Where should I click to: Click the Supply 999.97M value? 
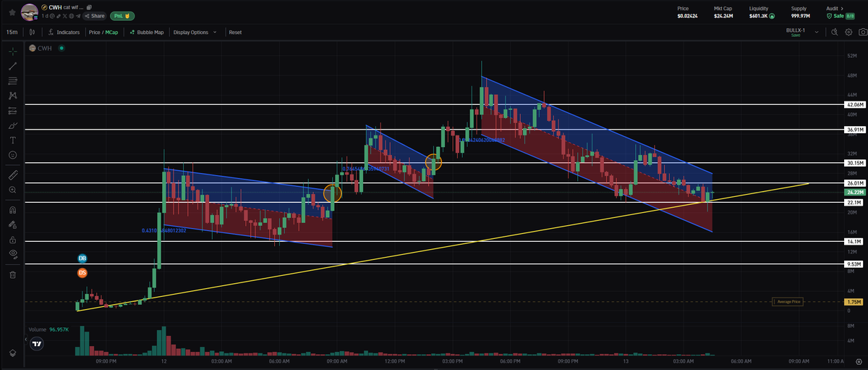(x=799, y=15)
